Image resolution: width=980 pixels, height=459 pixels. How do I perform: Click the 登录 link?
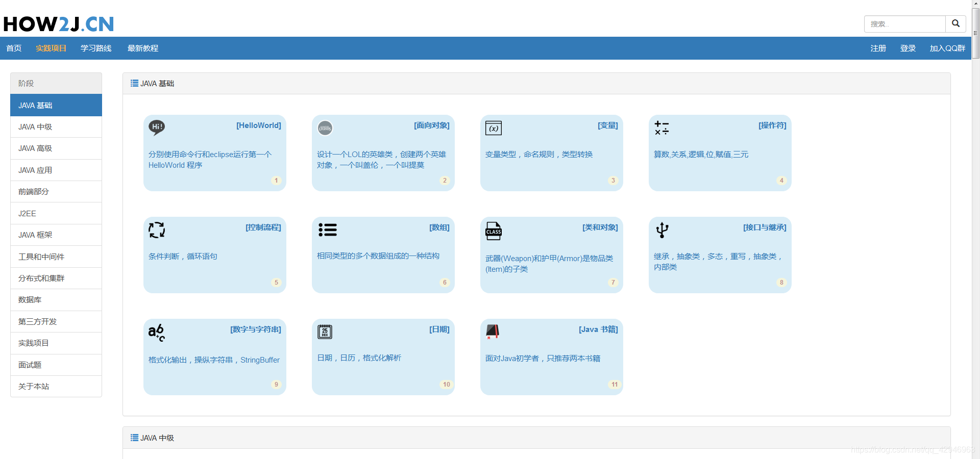tap(908, 48)
